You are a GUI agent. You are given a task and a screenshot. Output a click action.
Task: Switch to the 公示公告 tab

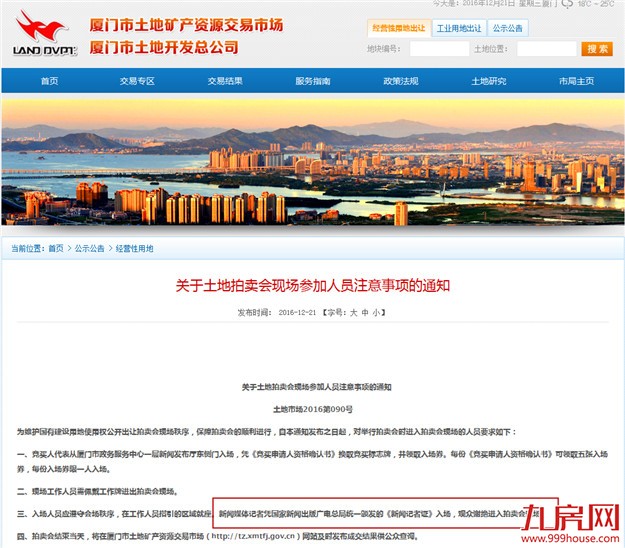tap(508, 28)
